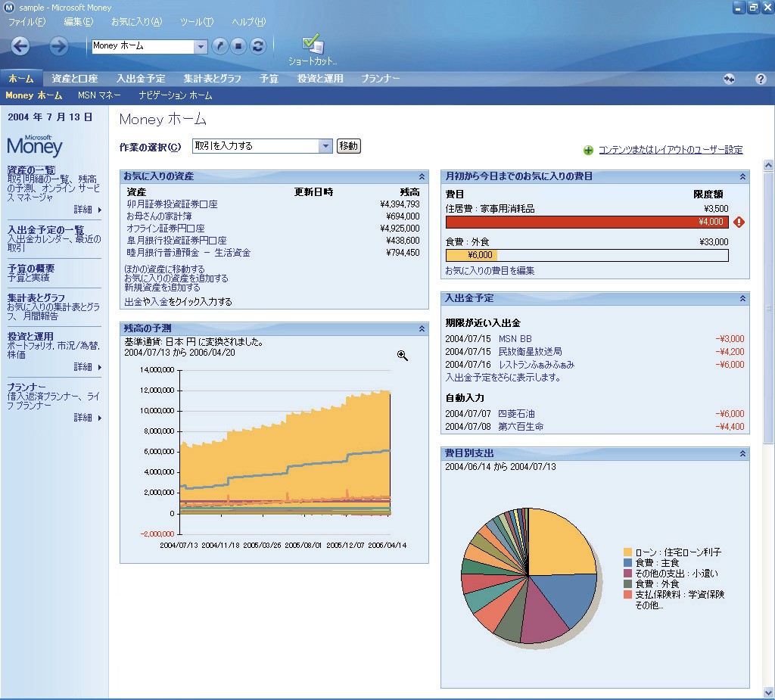
Task: Stop loading with the round stop button
Action: coord(238,46)
